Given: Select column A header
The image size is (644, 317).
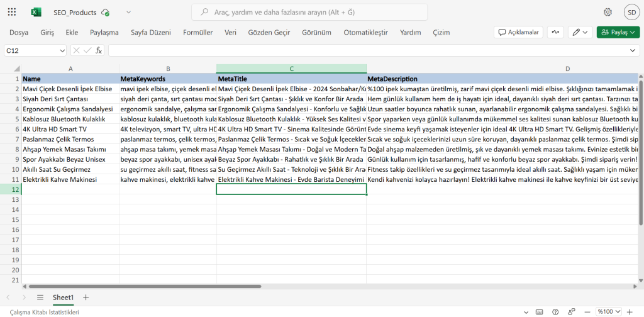Looking at the screenshot, I should click(x=70, y=69).
